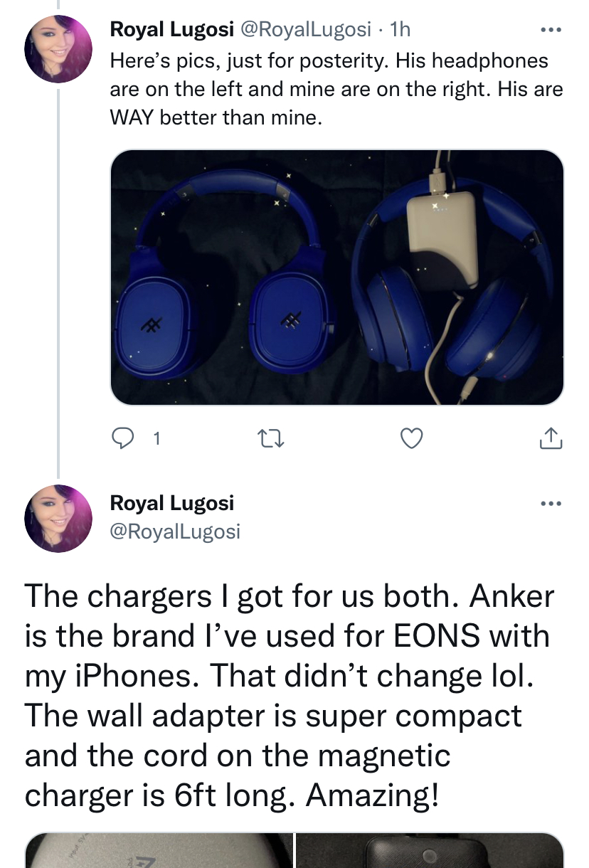
Task: Open the 1h timestamp on the first tweet
Action: point(401,29)
